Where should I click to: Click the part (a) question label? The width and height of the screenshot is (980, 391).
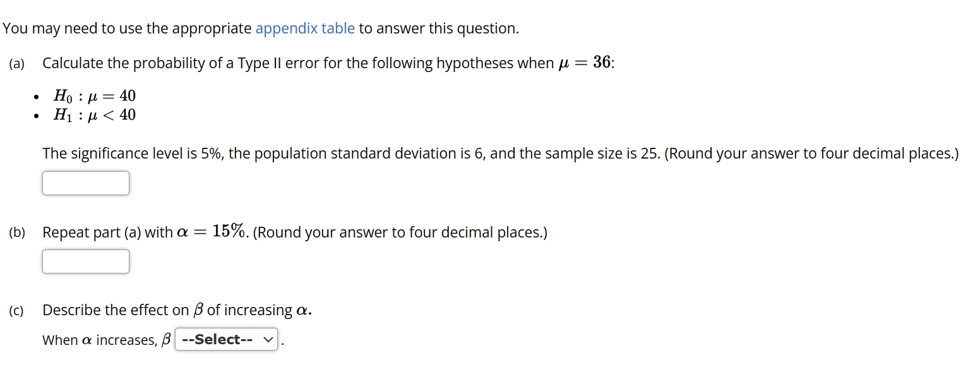[16, 63]
